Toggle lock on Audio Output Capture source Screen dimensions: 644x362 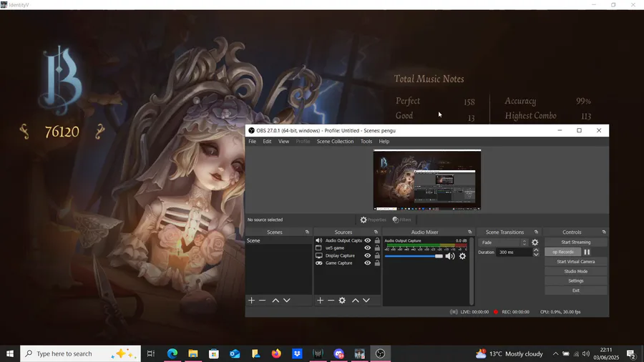pos(377,240)
